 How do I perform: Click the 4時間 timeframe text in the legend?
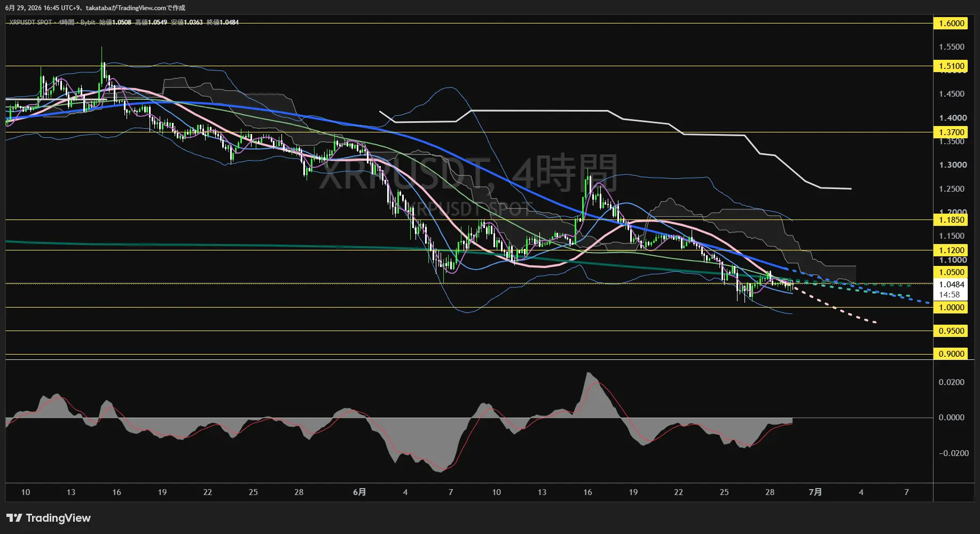pos(66,22)
